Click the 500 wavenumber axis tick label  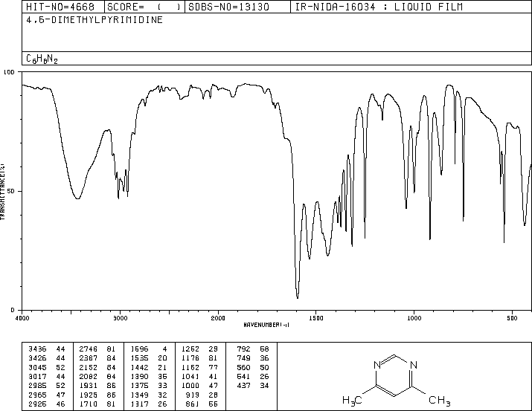(x=512, y=318)
